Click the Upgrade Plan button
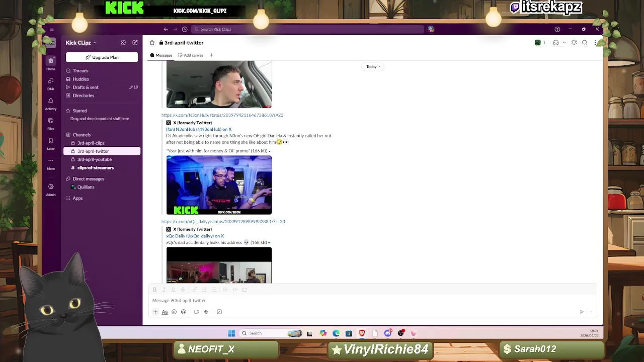 102,57
